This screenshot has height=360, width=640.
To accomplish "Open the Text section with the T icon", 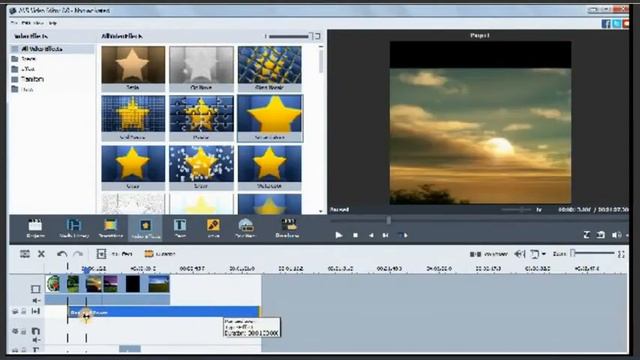I will (x=180, y=228).
